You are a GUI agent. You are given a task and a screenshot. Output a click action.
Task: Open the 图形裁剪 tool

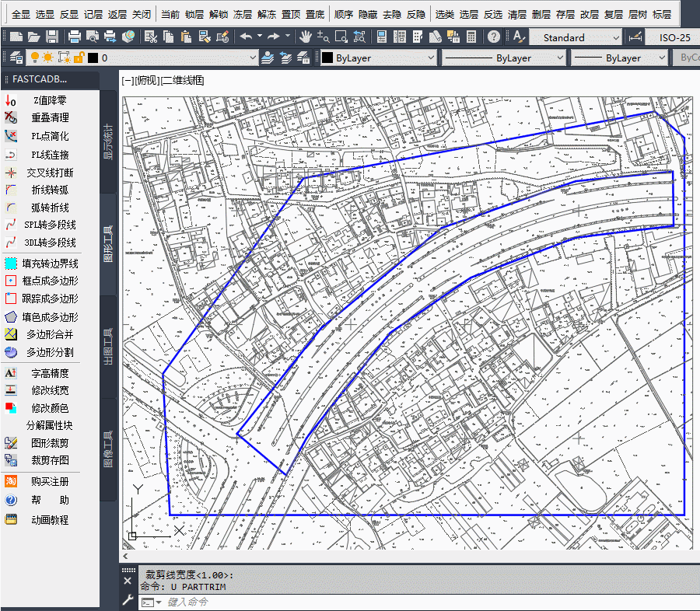[x=50, y=443]
